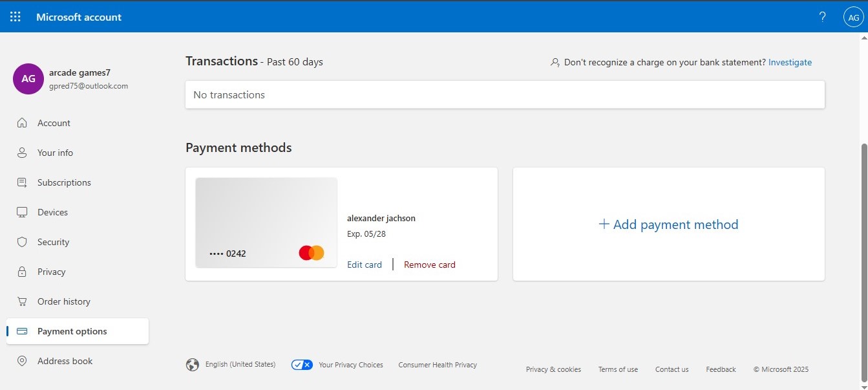Select Payment options in the sidebar
This screenshot has height=390, width=868.
pos(72,331)
